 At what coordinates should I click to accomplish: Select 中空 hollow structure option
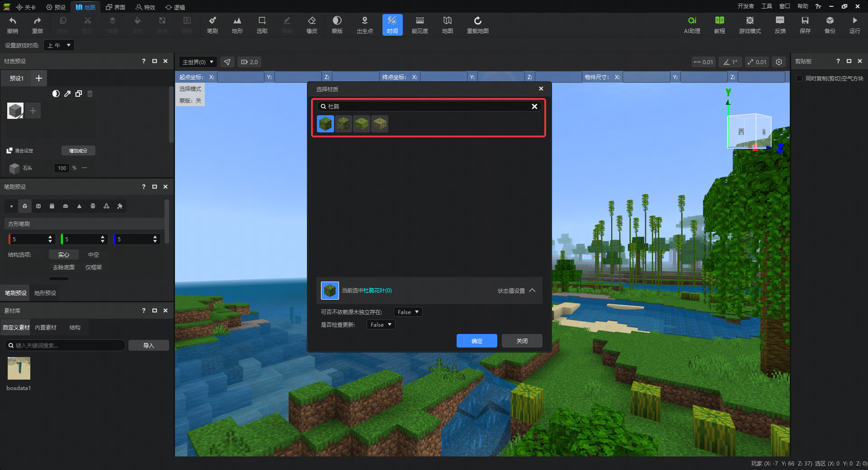point(94,255)
